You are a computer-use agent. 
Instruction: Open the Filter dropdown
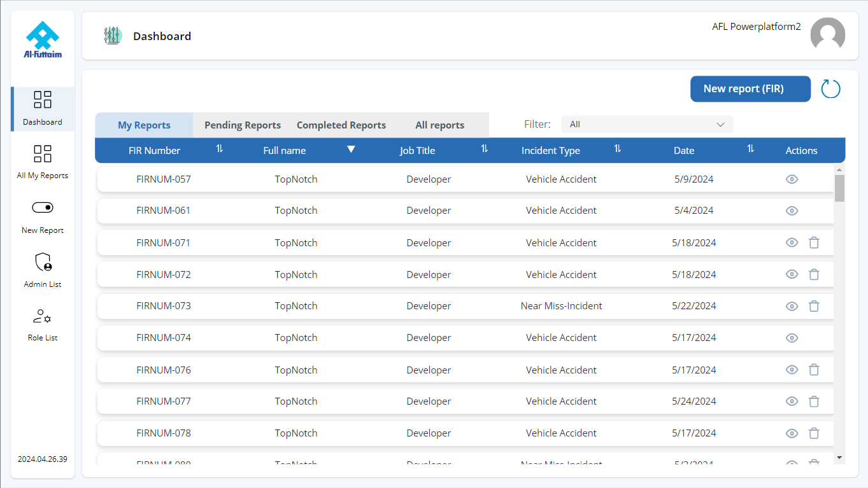pos(647,125)
